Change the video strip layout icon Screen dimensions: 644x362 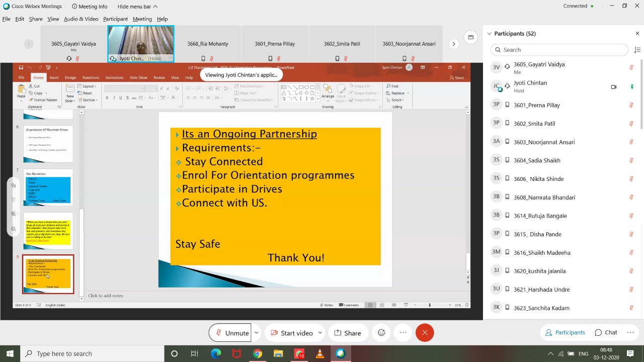click(x=470, y=37)
